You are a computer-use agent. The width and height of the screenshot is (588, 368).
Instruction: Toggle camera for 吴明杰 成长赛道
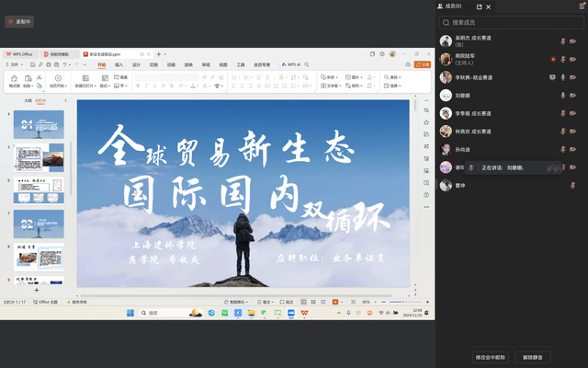(x=573, y=41)
